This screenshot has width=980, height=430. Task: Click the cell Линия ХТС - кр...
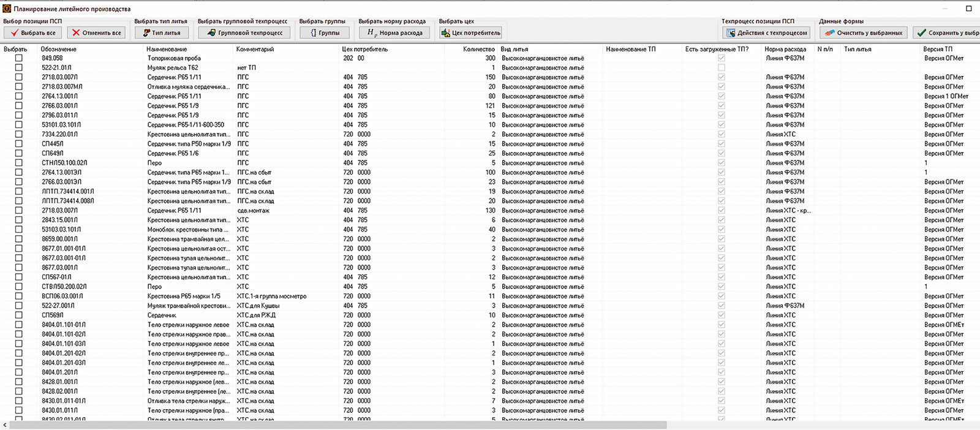(788, 210)
